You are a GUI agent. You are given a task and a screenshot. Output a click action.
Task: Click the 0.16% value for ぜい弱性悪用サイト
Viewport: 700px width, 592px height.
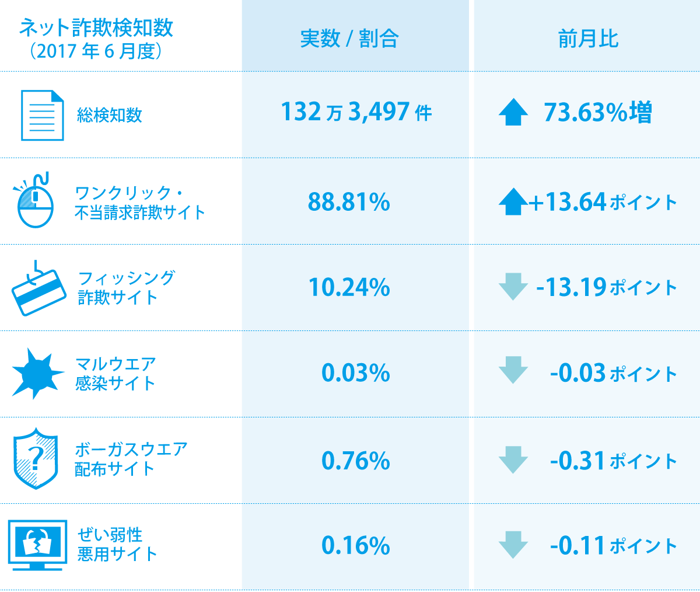356,545
